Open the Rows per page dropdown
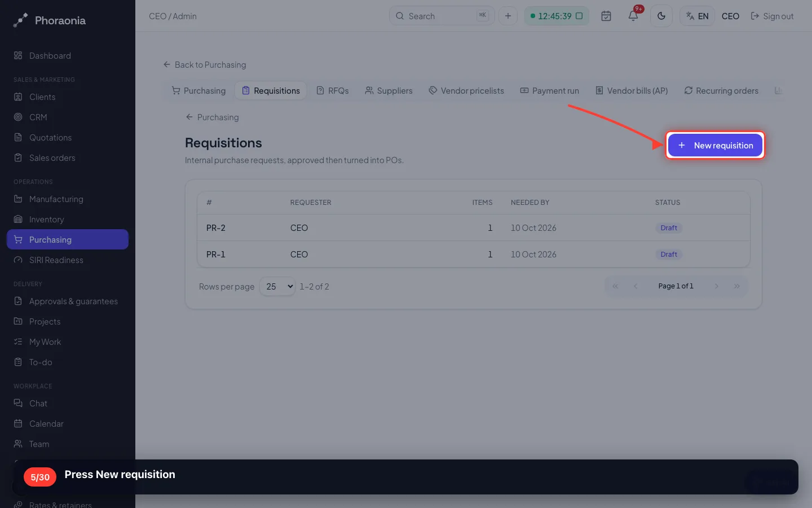 [277, 287]
